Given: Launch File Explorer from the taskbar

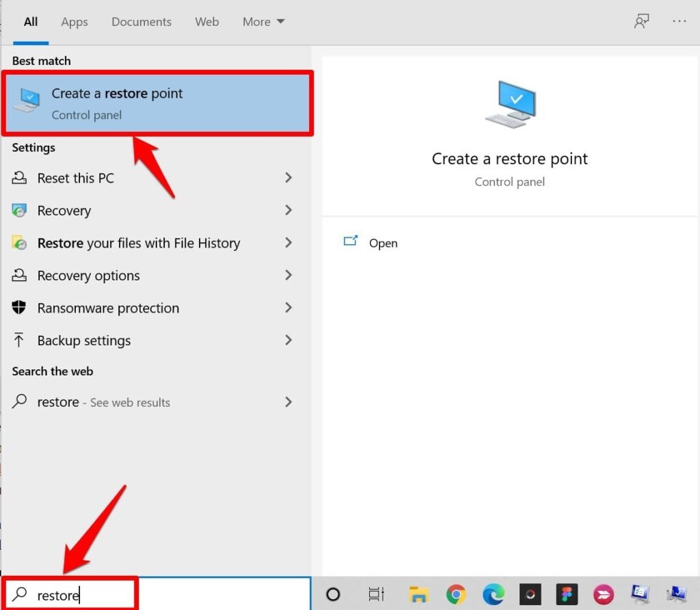Looking at the screenshot, I should [418, 594].
